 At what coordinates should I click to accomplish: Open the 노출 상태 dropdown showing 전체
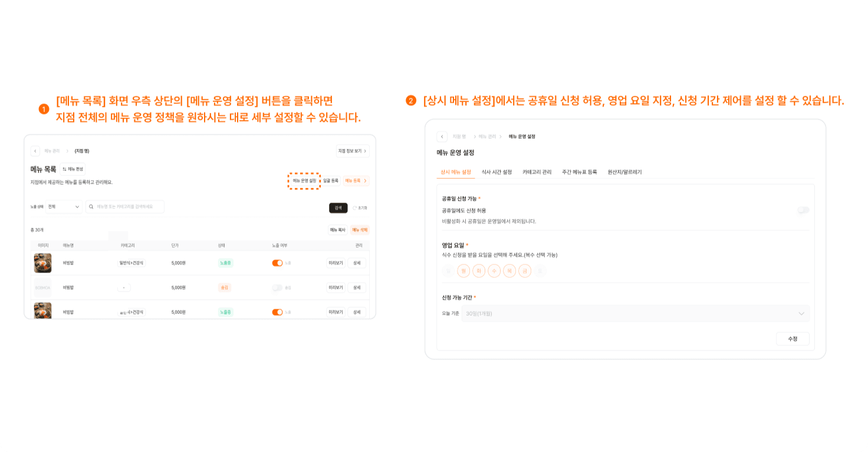point(64,207)
